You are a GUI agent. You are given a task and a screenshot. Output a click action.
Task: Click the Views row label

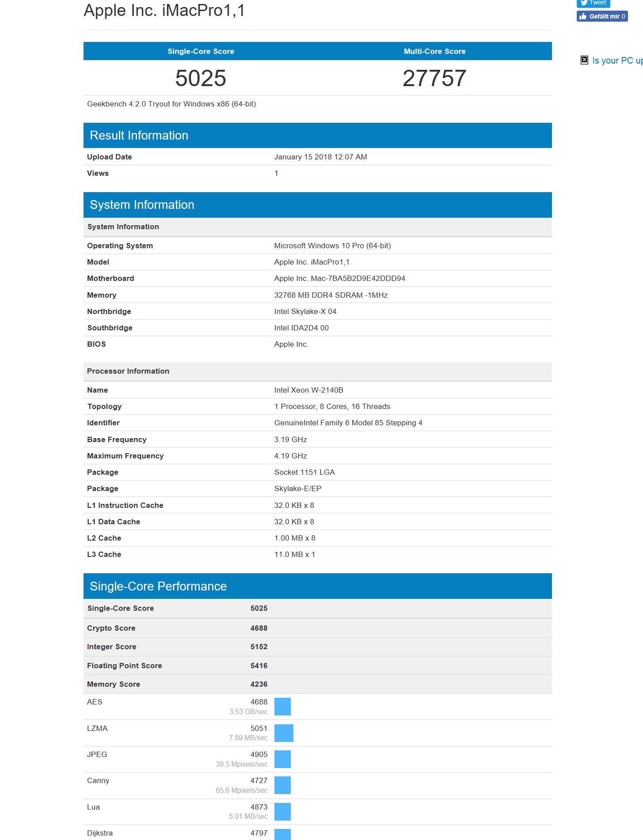98,173
